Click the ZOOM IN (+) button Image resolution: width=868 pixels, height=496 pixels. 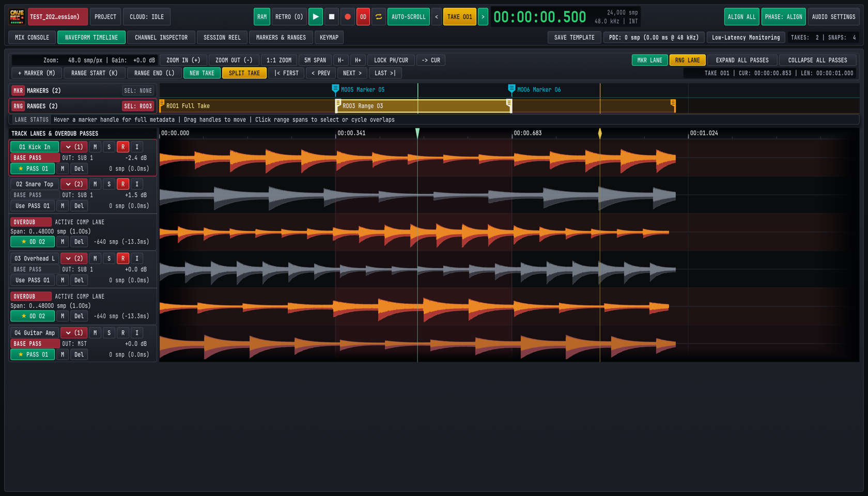point(183,60)
